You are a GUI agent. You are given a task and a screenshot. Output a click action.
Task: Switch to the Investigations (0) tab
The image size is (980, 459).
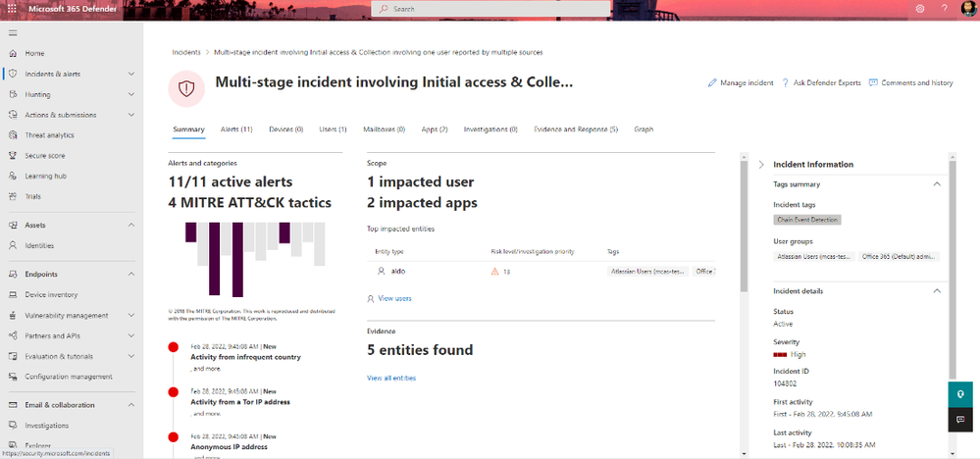point(490,129)
